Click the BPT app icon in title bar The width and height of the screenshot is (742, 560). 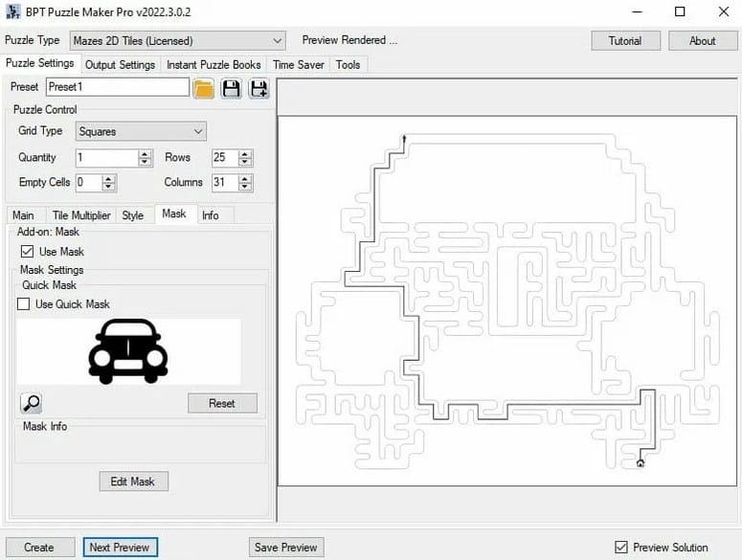click(x=12, y=12)
